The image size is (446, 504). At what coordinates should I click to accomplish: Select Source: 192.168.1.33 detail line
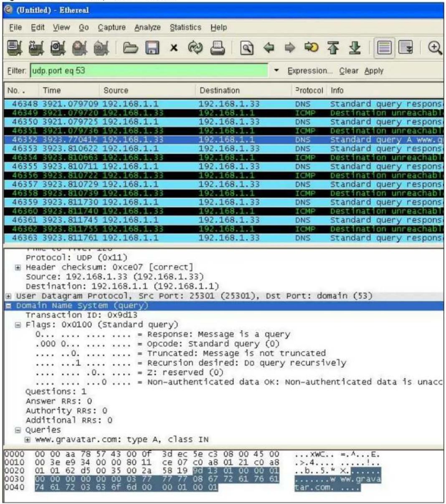114,276
